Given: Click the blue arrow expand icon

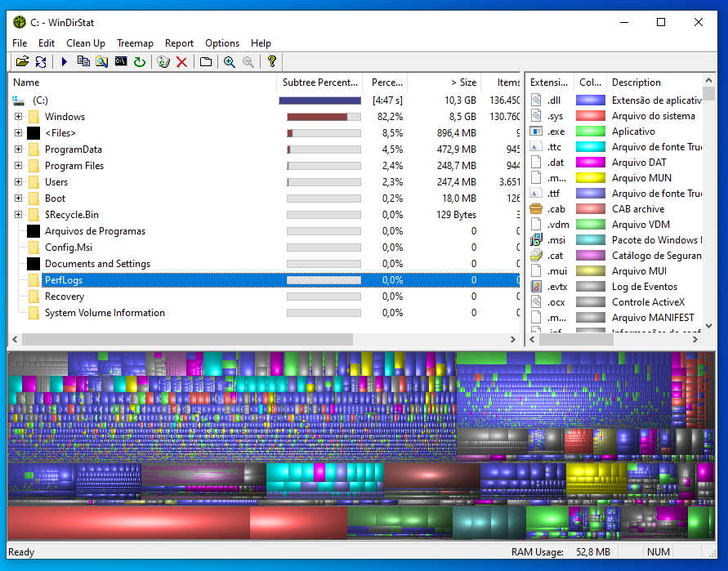Looking at the screenshot, I should click(65, 62).
